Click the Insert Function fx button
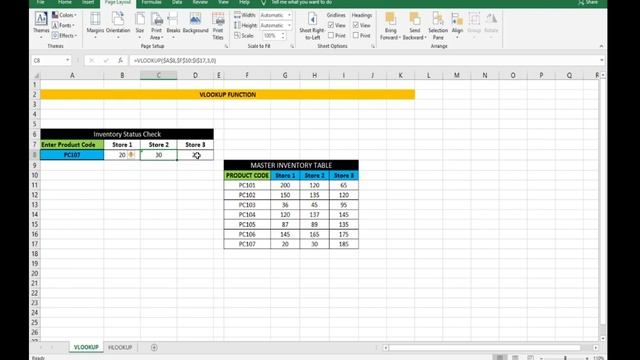The width and height of the screenshot is (640, 360). [120, 60]
